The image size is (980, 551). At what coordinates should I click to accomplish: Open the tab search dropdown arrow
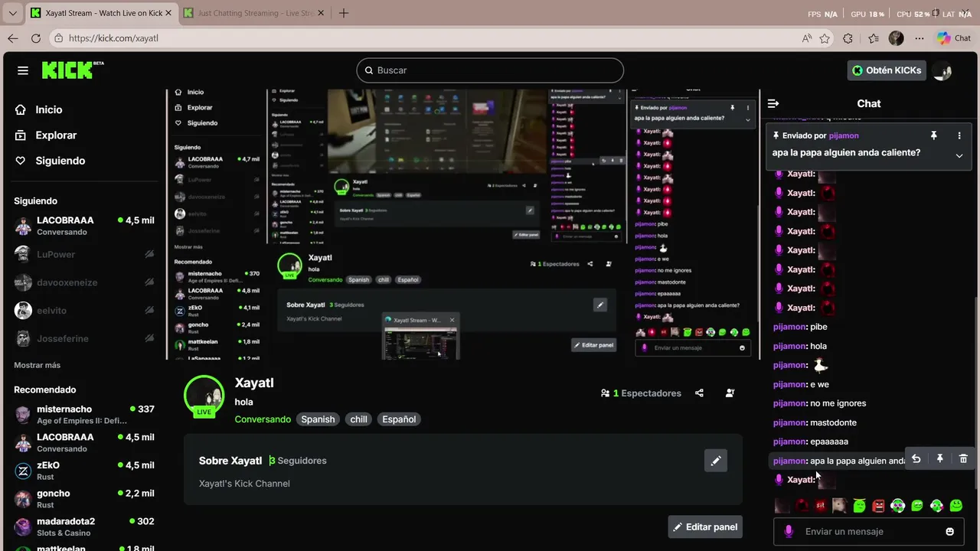point(13,13)
